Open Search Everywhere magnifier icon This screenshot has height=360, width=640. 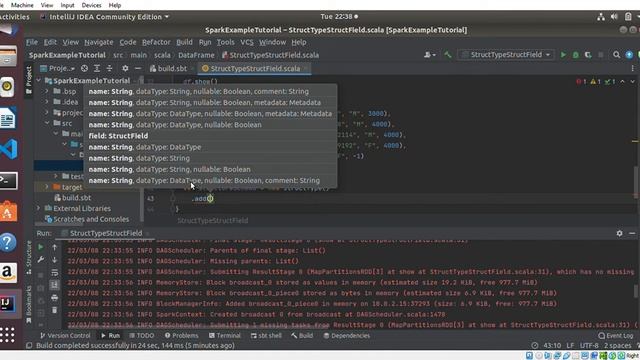[x=616, y=55]
